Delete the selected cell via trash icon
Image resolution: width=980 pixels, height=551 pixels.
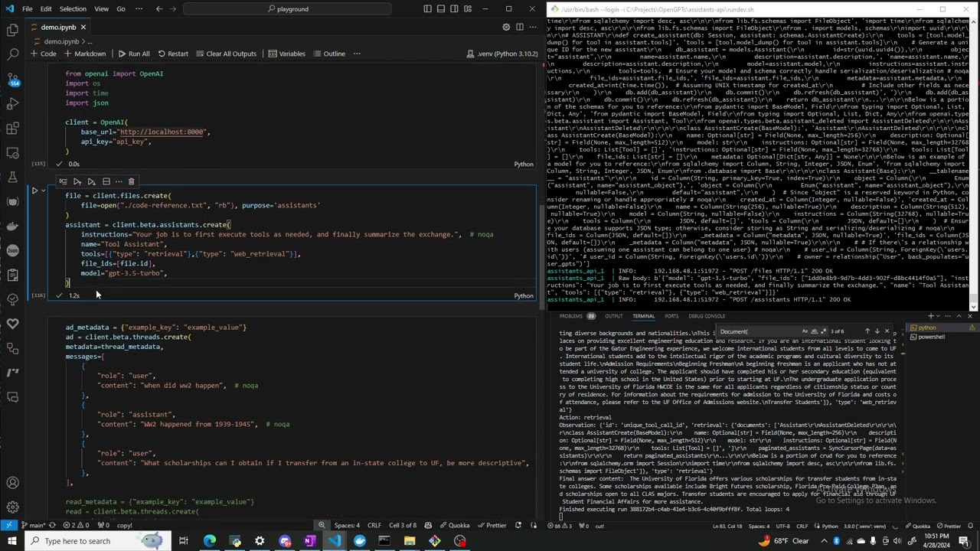coord(132,181)
